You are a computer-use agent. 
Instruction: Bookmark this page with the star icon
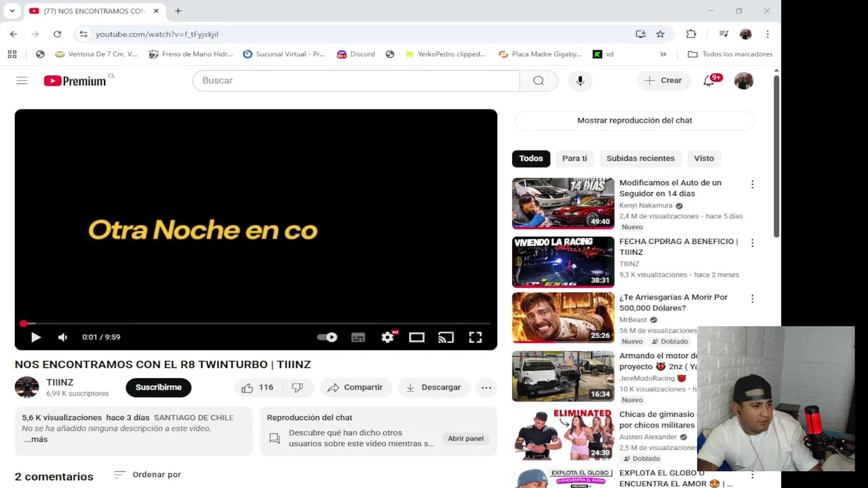pyautogui.click(x=660, y=34)
